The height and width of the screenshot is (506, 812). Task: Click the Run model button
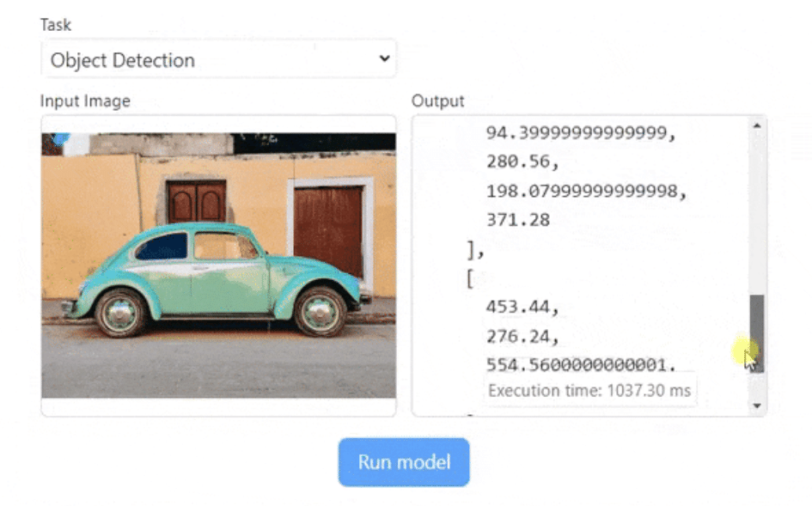pyautogui.click(x=404, y=462)
